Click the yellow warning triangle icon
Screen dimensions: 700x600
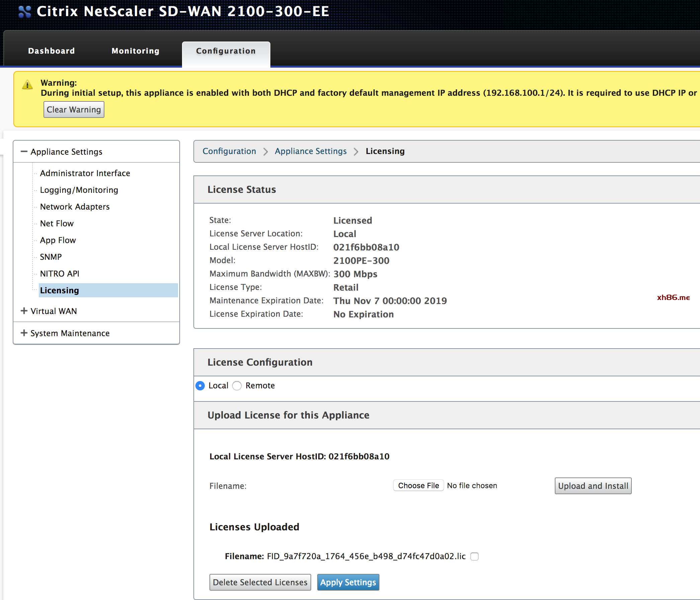point(27,84)
